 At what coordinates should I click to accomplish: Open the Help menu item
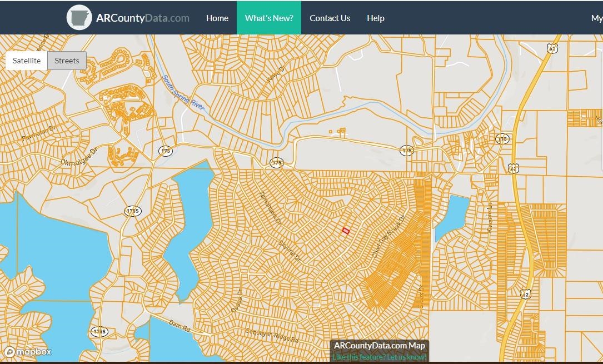pos(375,18)
